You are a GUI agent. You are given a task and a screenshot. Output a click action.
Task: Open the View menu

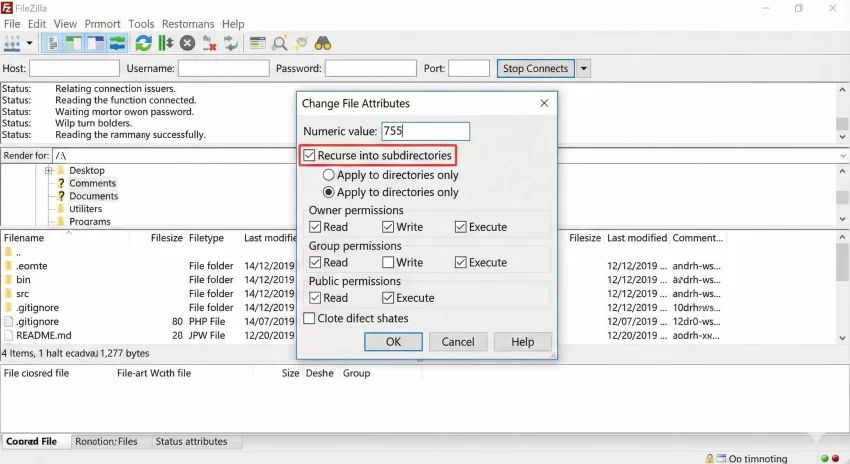[65, 24]
